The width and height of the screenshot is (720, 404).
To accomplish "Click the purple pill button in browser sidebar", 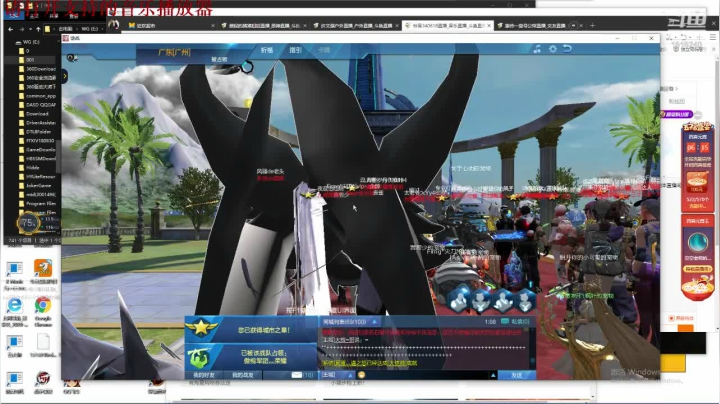I will click(x=676, y=114).
